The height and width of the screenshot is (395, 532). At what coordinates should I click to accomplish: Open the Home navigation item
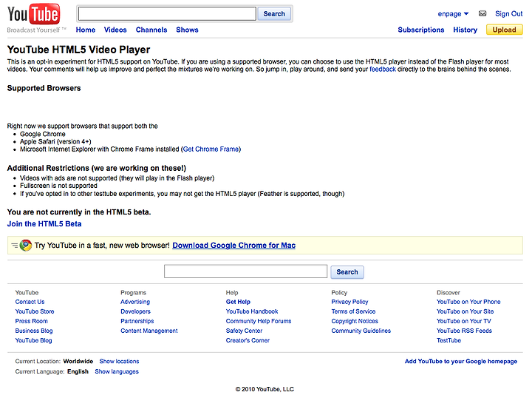point(86,30)
